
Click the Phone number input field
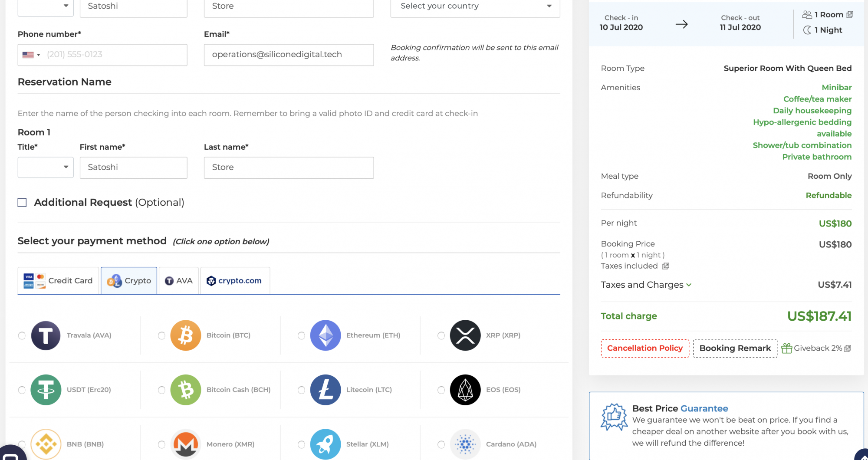[x=102, y=55]
